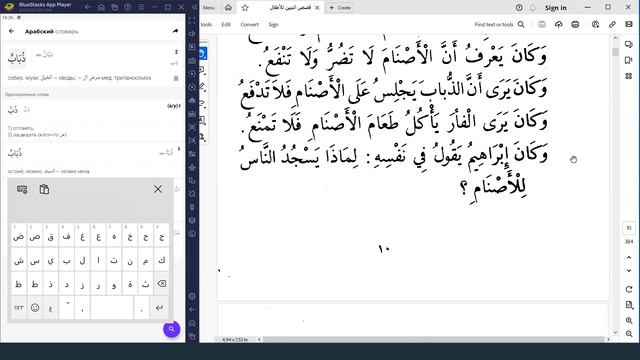640x360 pixels.
Task: Open the comments panel icon on the right
Action: (629, 44)
